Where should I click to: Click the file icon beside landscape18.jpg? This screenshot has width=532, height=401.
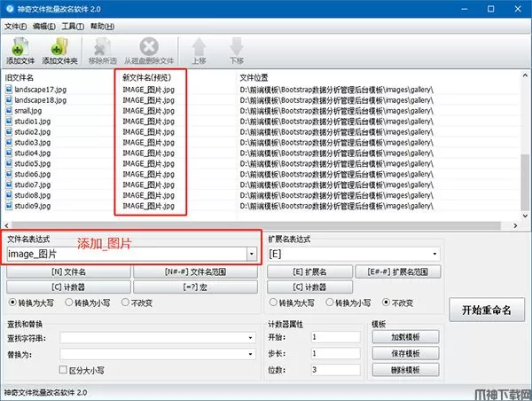click(9, 100)
